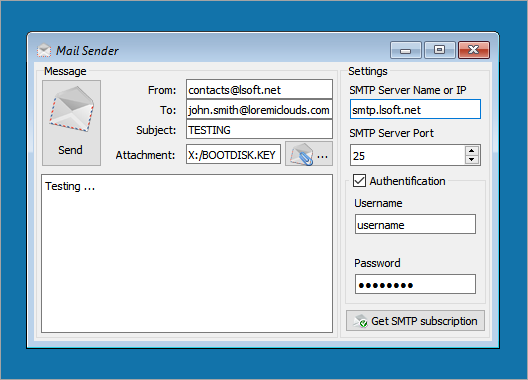Viewport: 528px width, 380px height.
Task: Click the "From:" label text
Action: (x=162, y=90)
